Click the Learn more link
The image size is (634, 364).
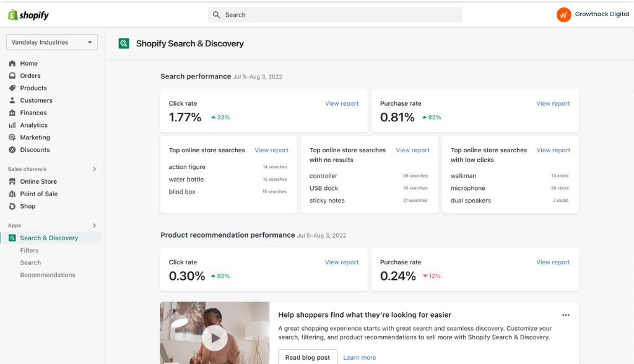(x=360, y=358)
